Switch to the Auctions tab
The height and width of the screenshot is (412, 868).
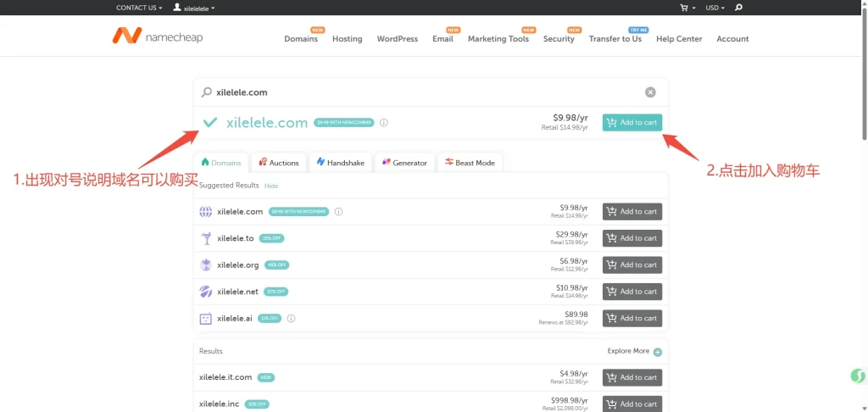278,163
